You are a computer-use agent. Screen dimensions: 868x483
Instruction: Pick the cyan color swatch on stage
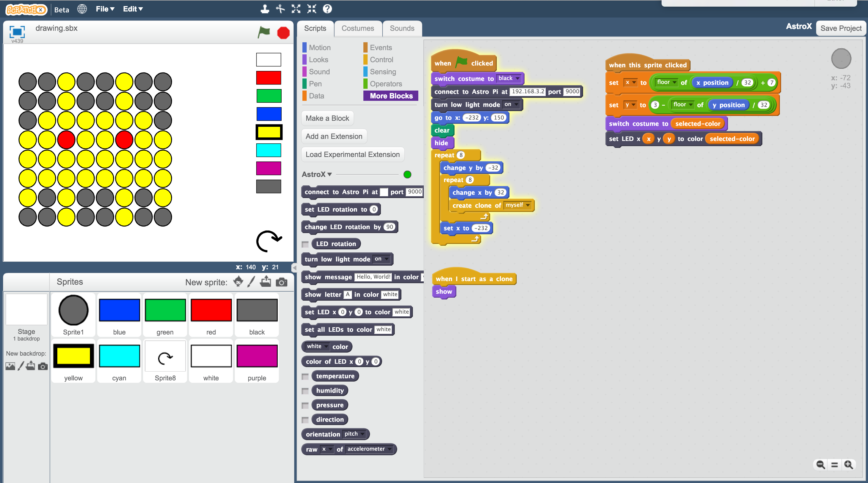pos(269,150)
